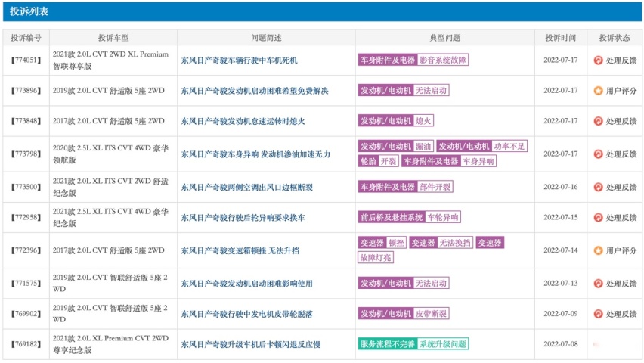Viewport: 644px width, 363px height.
Task: Click status icon for complaint 772958
Action: coord(598,218)
